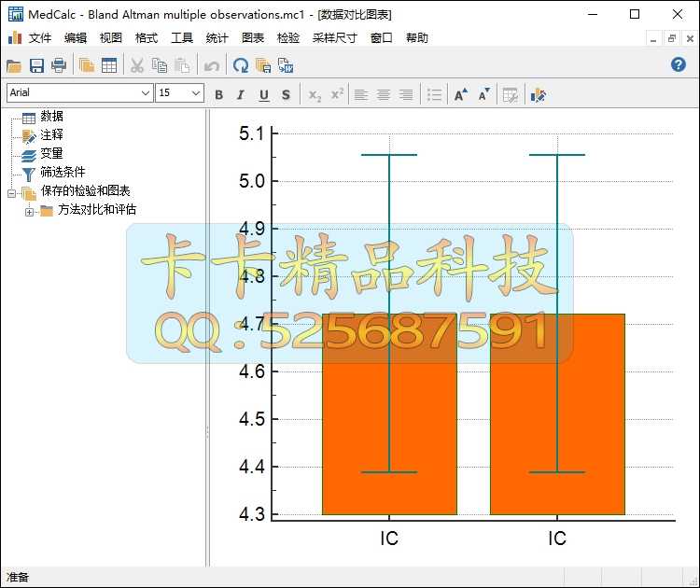Align text right
700x588 pixels.
(406, 94)
